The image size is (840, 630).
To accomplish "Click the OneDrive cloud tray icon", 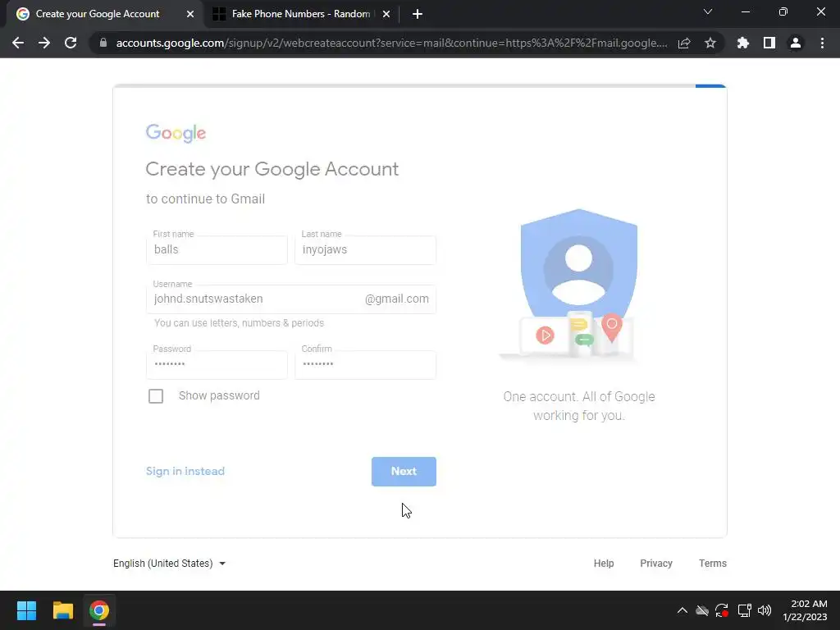I will (x=702, y=610).
